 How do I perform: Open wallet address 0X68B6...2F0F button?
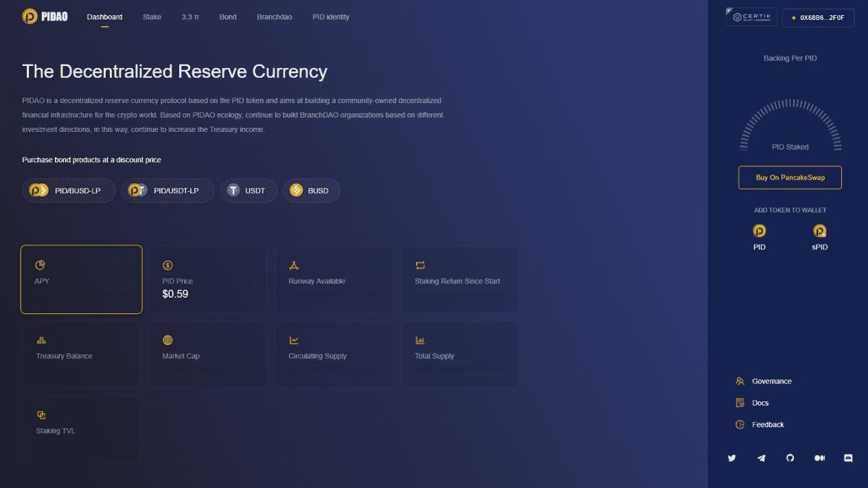coord(818,17)
